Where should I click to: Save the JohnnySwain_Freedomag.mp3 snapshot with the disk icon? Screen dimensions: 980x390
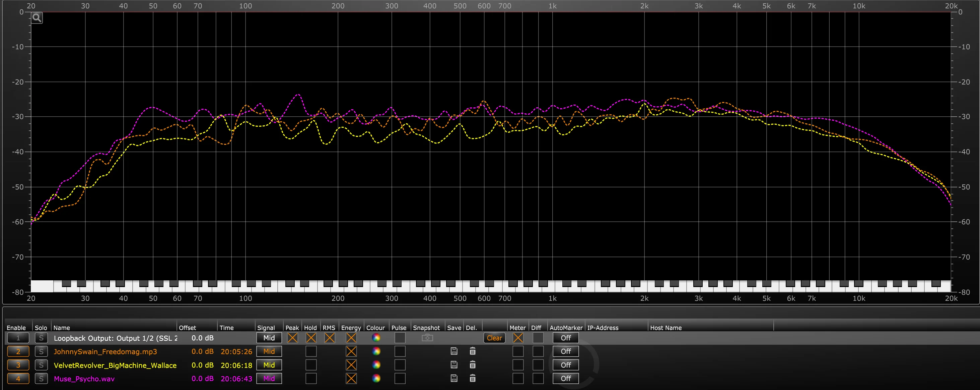point(454,351)
